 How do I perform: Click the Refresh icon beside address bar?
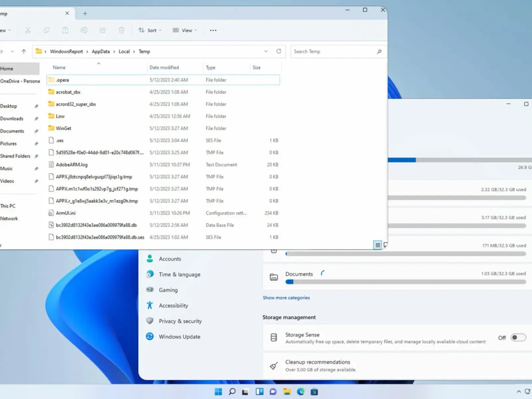279,51
